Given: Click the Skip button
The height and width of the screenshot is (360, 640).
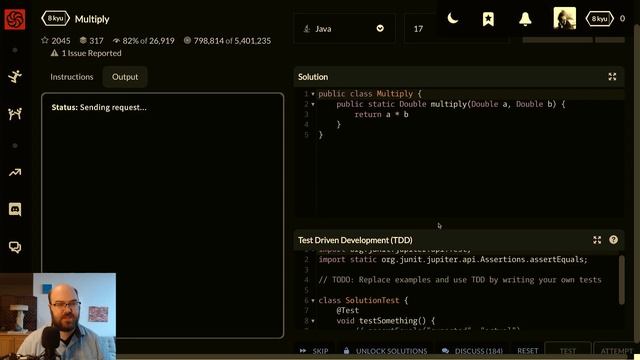Looking at the screenshot, I should pyautogui.click(x=314, y=351).
